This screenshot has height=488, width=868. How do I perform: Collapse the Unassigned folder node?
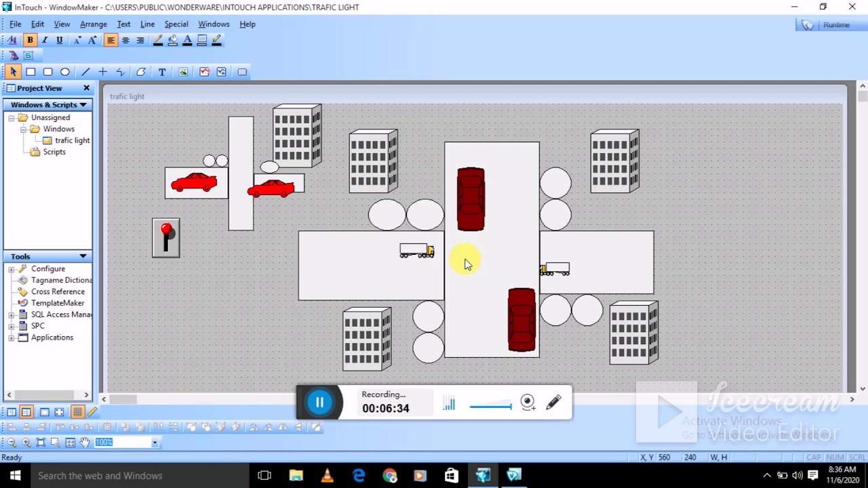[x=12, y=118]
